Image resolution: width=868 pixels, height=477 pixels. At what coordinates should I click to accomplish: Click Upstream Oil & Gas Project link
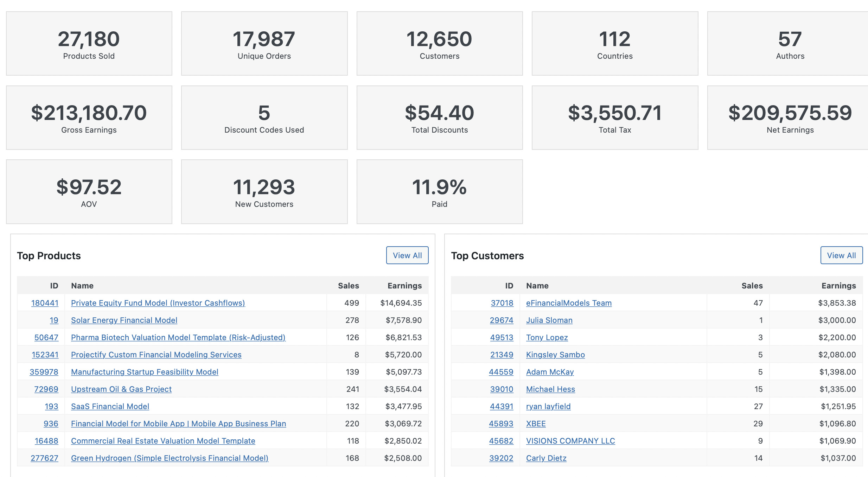point(121,389)
